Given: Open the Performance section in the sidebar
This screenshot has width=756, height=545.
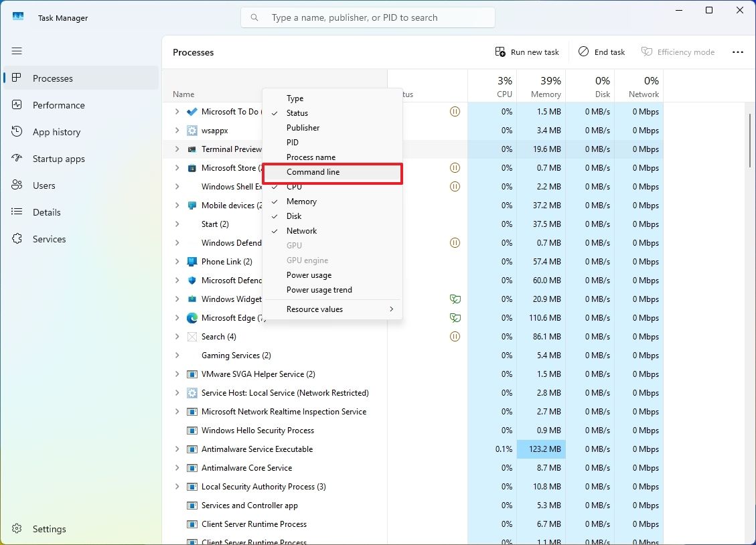Looking at the screenshot, I should click(58, 105).
